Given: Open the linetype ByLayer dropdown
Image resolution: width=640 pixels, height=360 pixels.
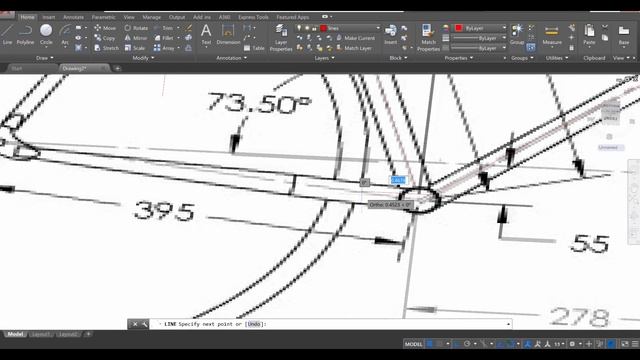Looking at the screenshot, I should pyautogui.click(x=479, y=48).
